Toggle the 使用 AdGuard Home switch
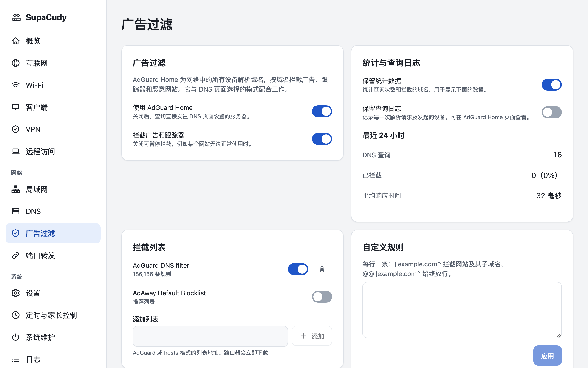The width and height of the screenshot is (588, 368). 322,111
